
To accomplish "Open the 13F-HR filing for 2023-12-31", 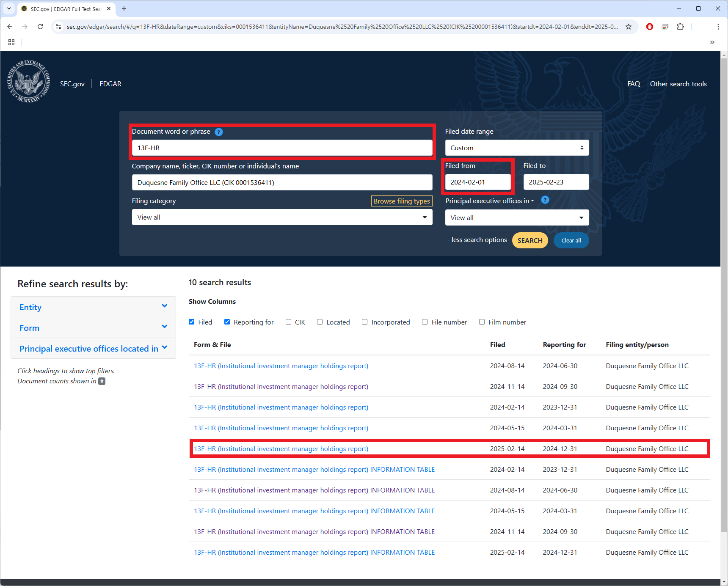I will click(281, 407).
